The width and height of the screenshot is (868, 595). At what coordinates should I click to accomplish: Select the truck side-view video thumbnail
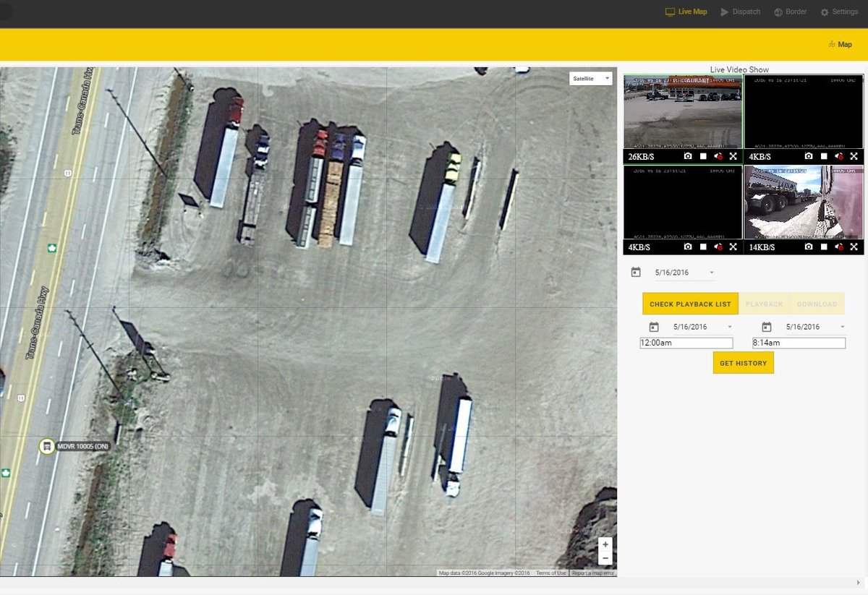tap(804, 202)
